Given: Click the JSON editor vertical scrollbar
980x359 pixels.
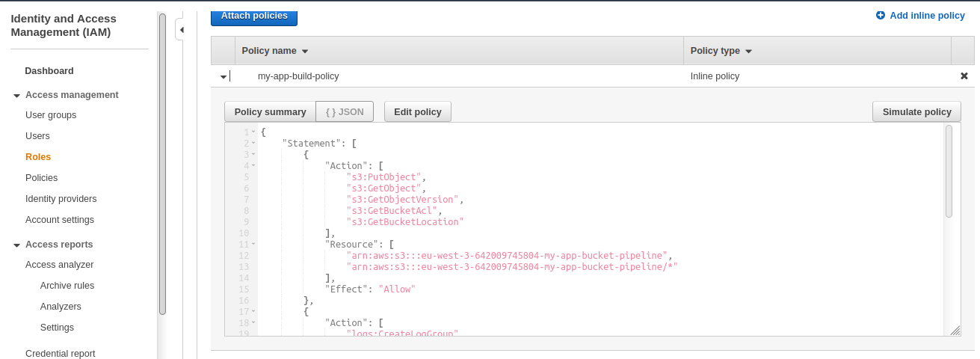Looking at the screenshot, I should pyautogui.click(x=949, y=172).
